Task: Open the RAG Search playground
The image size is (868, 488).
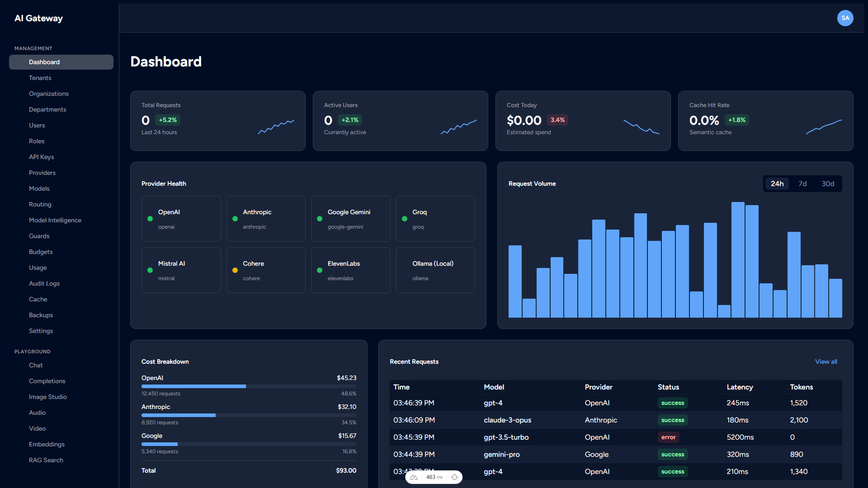Action: 46,460
